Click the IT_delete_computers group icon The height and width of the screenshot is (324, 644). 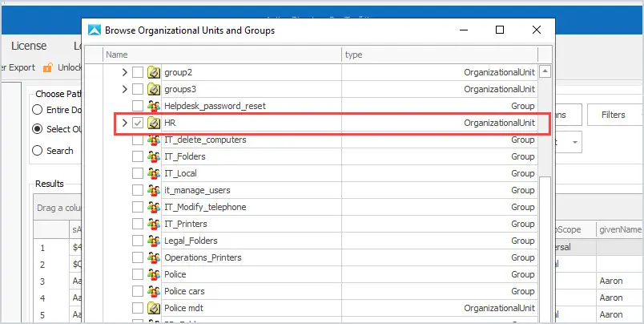coord(154,140)
